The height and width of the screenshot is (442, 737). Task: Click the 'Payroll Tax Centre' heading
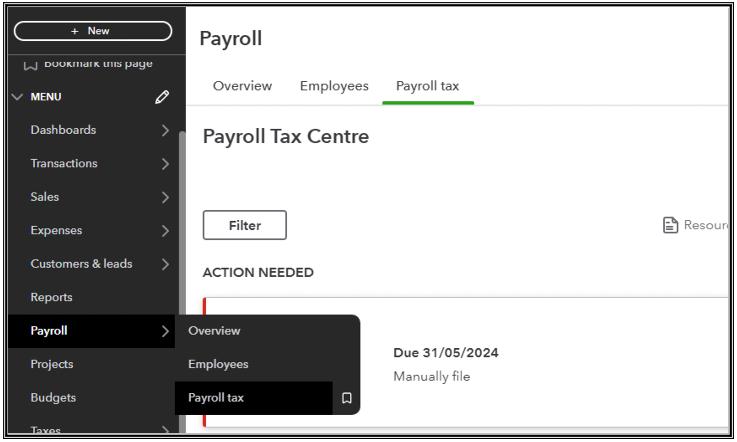tap(286, 137)
